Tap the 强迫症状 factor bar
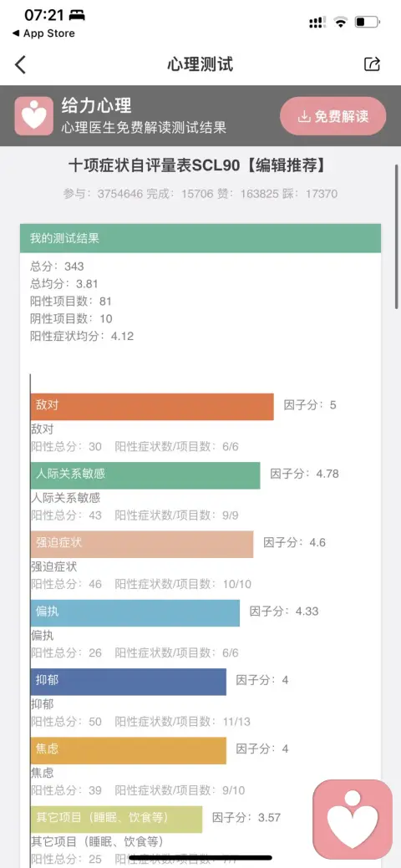Viewport: 401px width, 868px height. [142, 544]
